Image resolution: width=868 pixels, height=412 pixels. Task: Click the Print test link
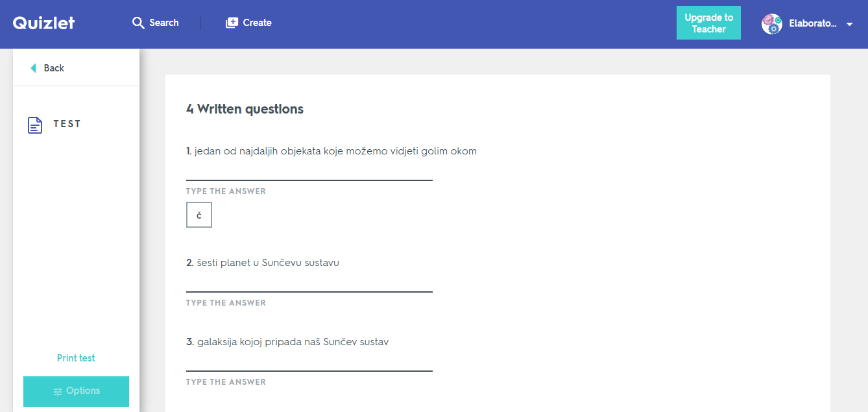pos(76,358)
